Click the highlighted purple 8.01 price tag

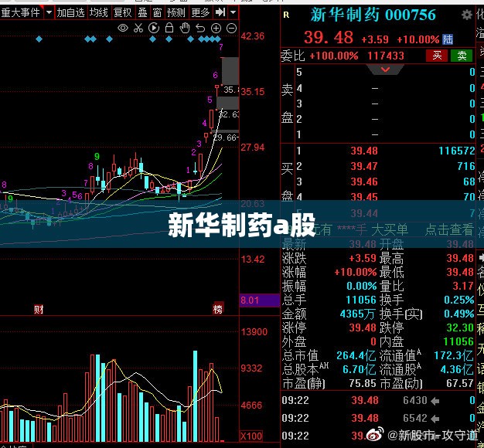point(260,300)
